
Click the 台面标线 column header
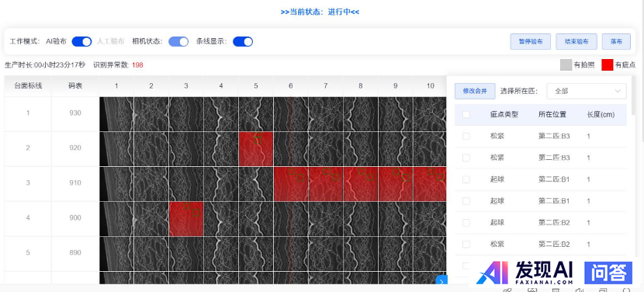pyautogui.click(x=28, y=86)
